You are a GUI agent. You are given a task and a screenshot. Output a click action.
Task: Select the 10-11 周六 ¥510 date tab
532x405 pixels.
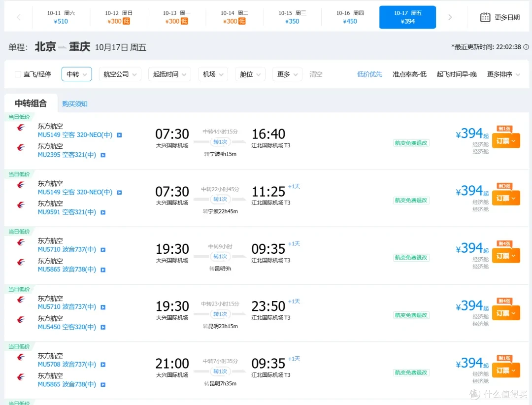pos(61,17)
